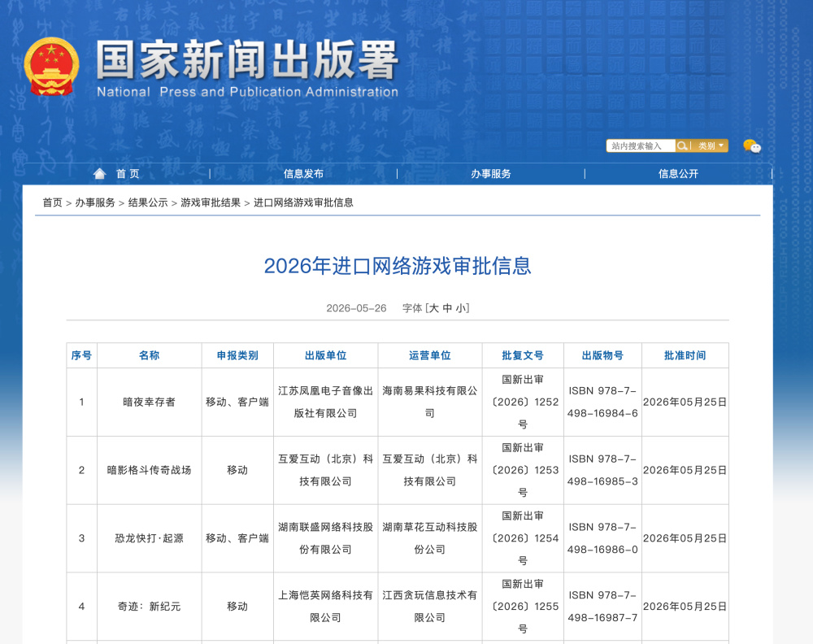Click the home icon in the navigation bar
This screenshot has width=813, height=644.
(x=99, y=174)
